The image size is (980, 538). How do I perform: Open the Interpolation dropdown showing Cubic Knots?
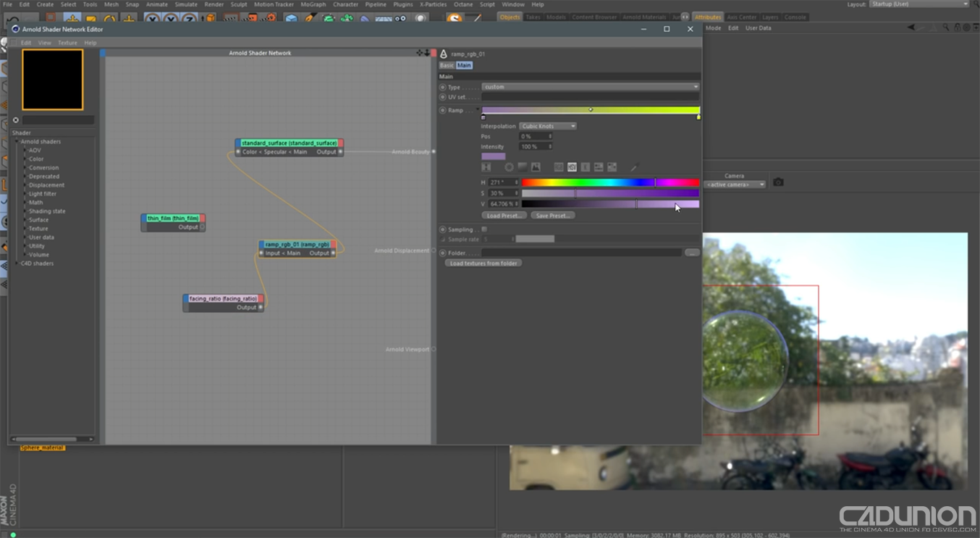[547, 125]
